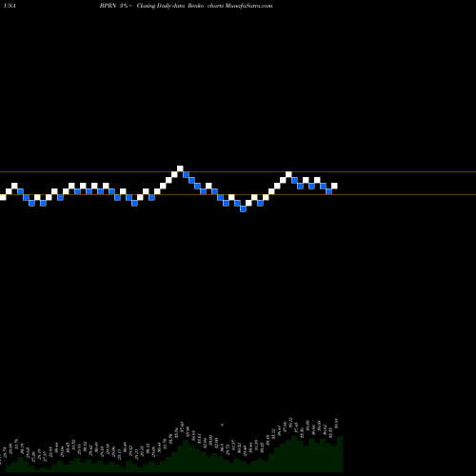The width and height of the screenshot is (476, 476).
Task: Select the lowest blue Renko brick on the chart
Action: (243, 208)
